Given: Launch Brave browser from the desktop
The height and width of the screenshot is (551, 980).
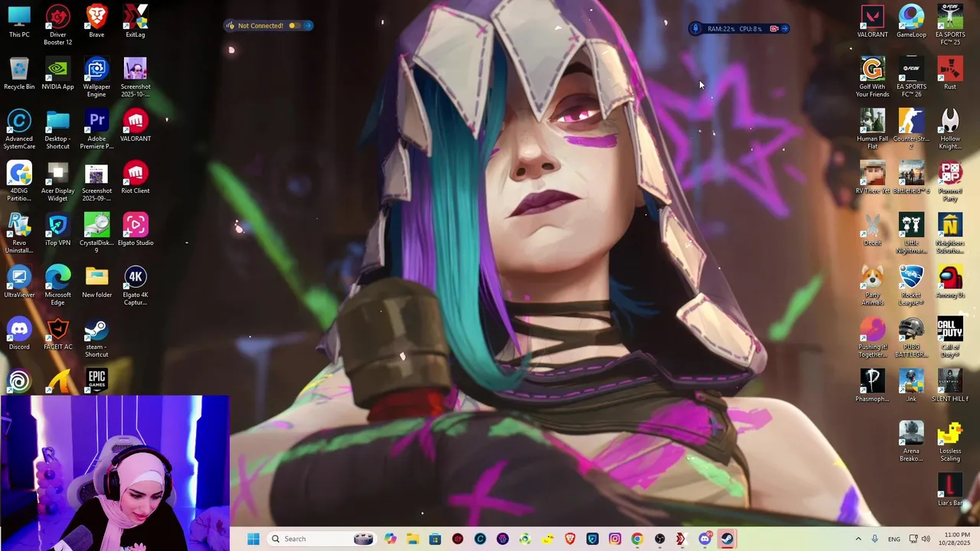Looking at the screenshot, I should pyautogui.click(x=96, y=21).
